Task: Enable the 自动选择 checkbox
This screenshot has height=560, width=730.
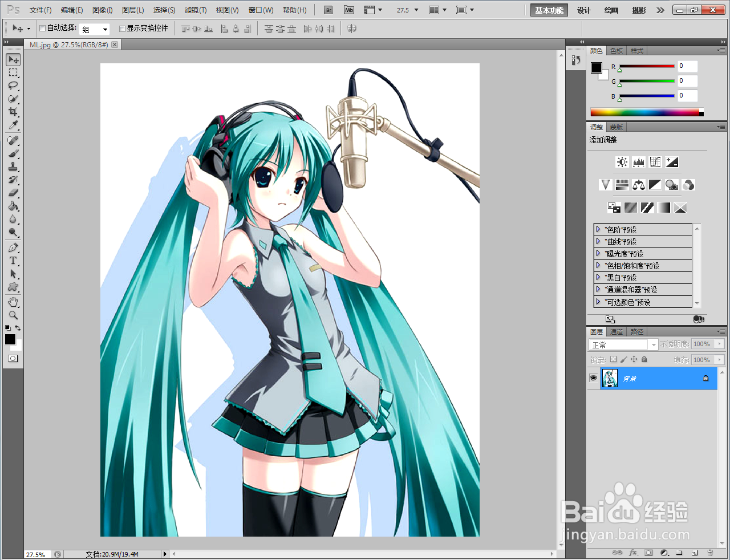Action: click(x=42, y=29)
